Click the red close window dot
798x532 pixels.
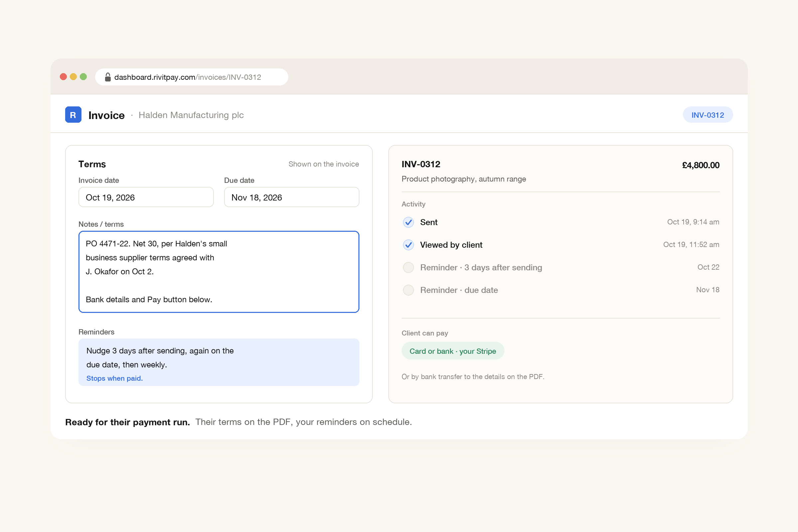[63, 77]
